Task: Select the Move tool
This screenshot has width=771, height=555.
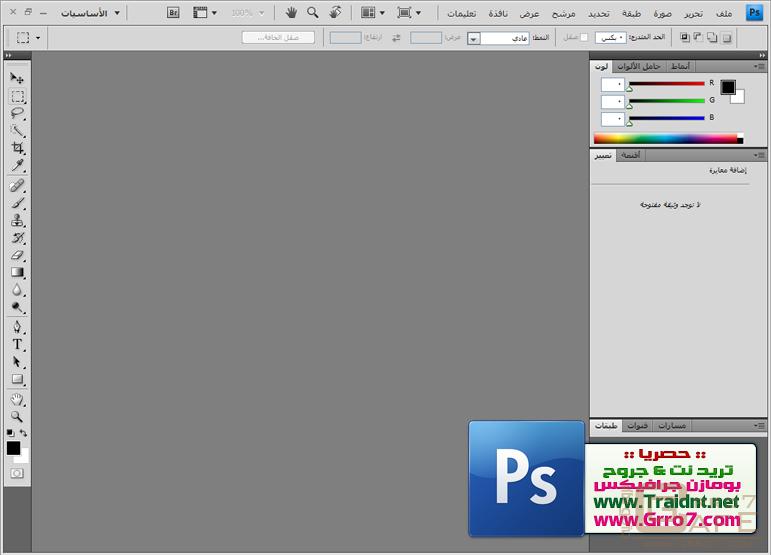Action: click(x=17, y=78)
